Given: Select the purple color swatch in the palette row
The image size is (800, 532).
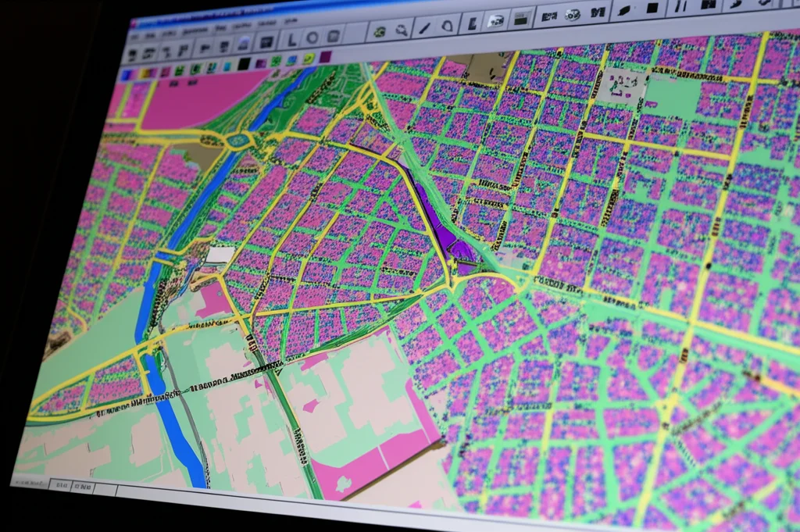Looking at the screenshot, I should point(325,55).
